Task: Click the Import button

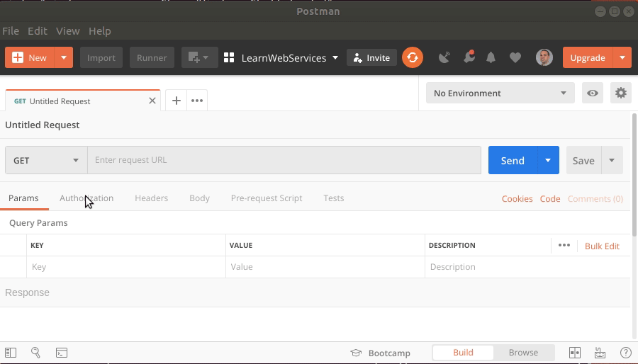Action: tap(101, 57)
